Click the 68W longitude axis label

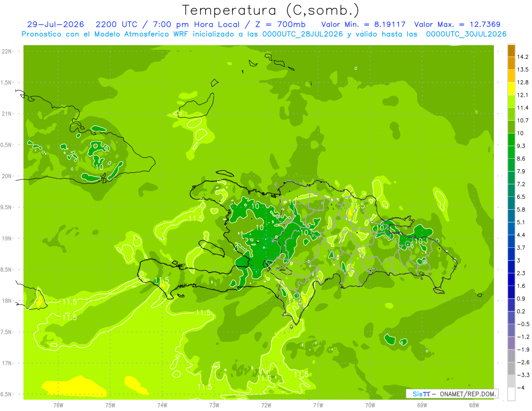(473, 406)
